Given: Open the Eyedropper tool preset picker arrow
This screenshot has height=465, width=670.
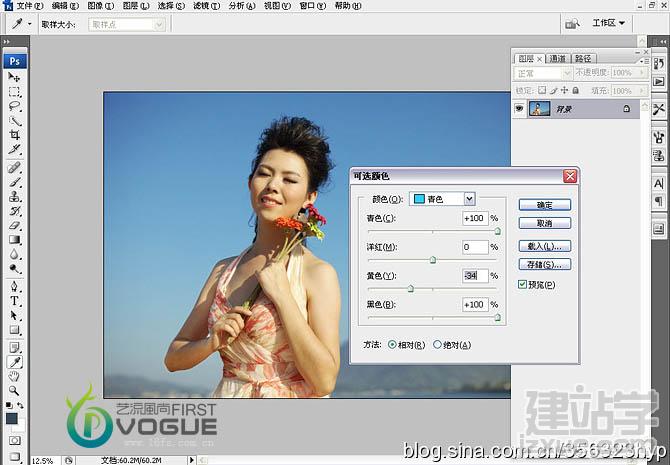Looking at the screenshot, I should [x=29, y=24].
